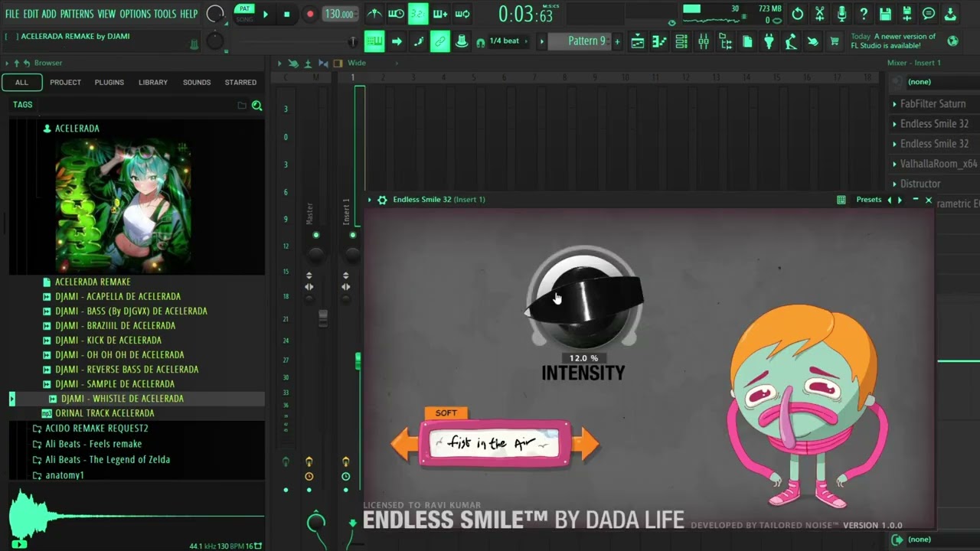Arm the Record button
The image size is (980, 551).
309,14
